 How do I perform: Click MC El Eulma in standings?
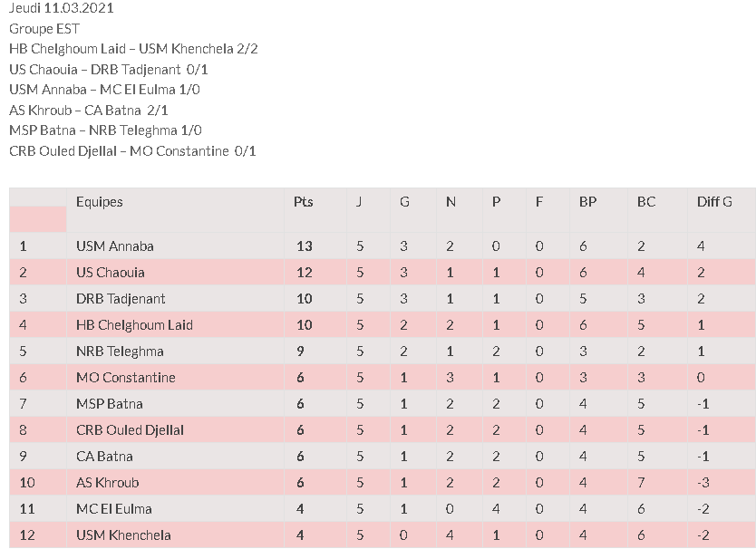point(114,509)
